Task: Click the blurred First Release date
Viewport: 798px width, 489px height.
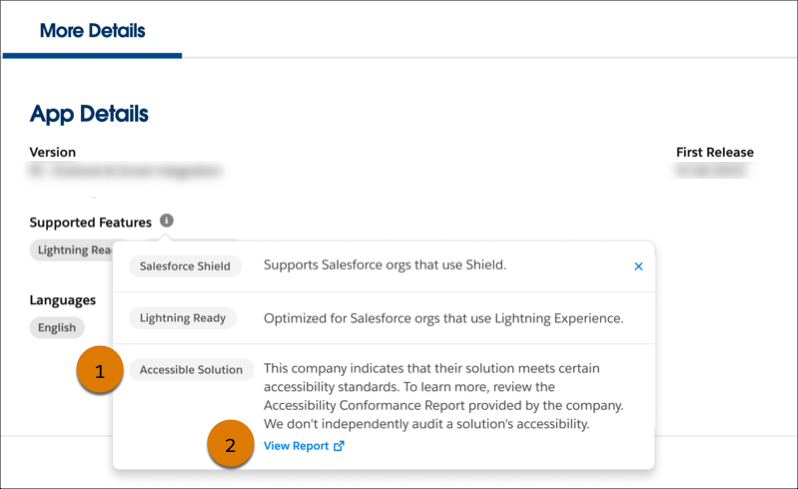Action: coord(714,172)
